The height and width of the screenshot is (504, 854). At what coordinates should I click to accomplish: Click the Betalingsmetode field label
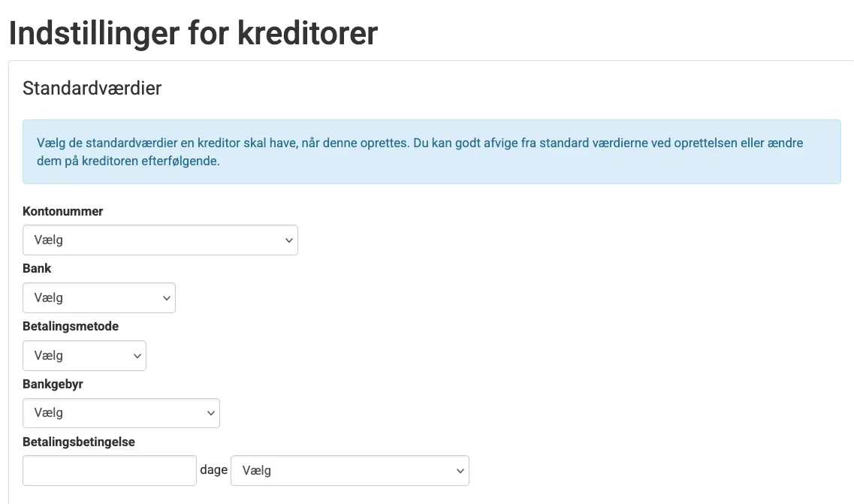coord(71,326)
